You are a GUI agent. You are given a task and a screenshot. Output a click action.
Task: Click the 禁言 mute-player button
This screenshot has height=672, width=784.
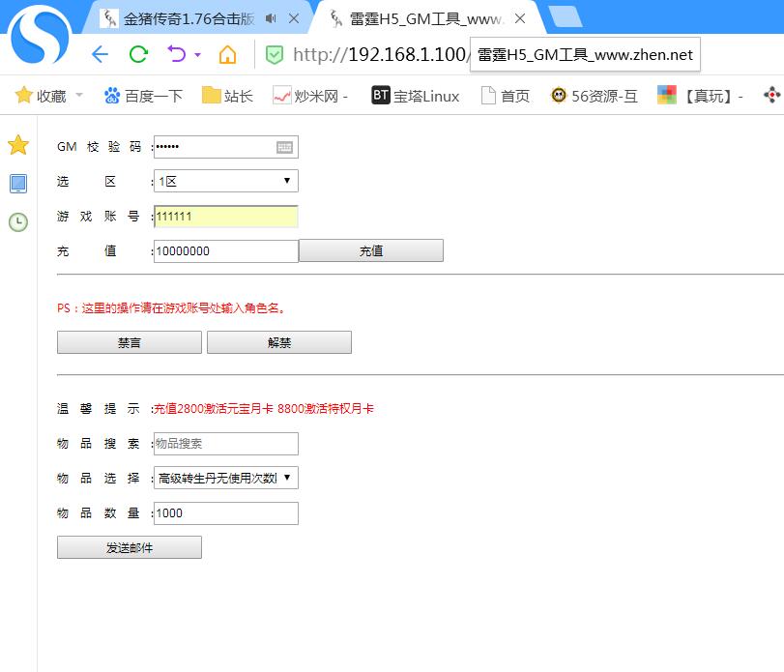[x=129, y=342]
